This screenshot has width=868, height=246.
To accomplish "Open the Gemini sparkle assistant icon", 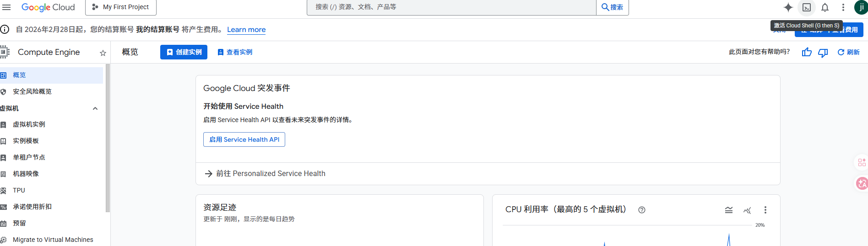I will 788,7.
